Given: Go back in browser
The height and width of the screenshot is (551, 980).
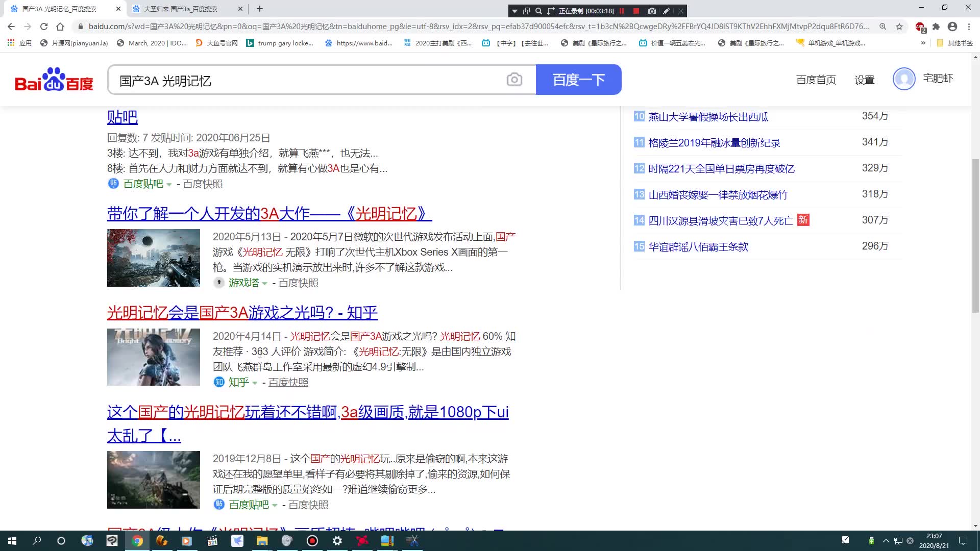Looking at the screenshot, I should (x=11, y=27).
